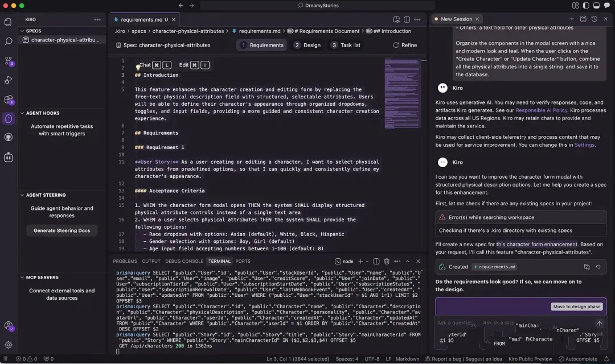Send the chat message with arrow
This screenshot has width=615, height=364.
[x=599, y=323]
